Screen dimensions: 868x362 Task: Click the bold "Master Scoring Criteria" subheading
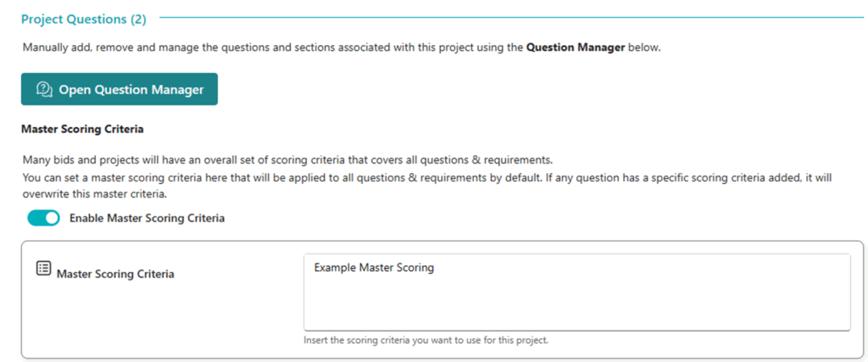click(x=82, y=130)
